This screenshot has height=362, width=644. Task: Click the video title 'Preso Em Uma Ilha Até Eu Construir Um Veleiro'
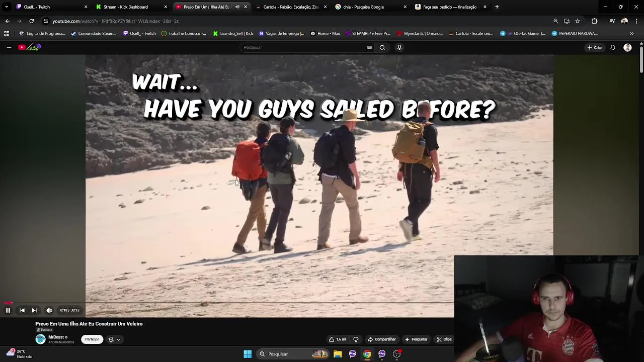pyautogui.click(x=89, y=324)
